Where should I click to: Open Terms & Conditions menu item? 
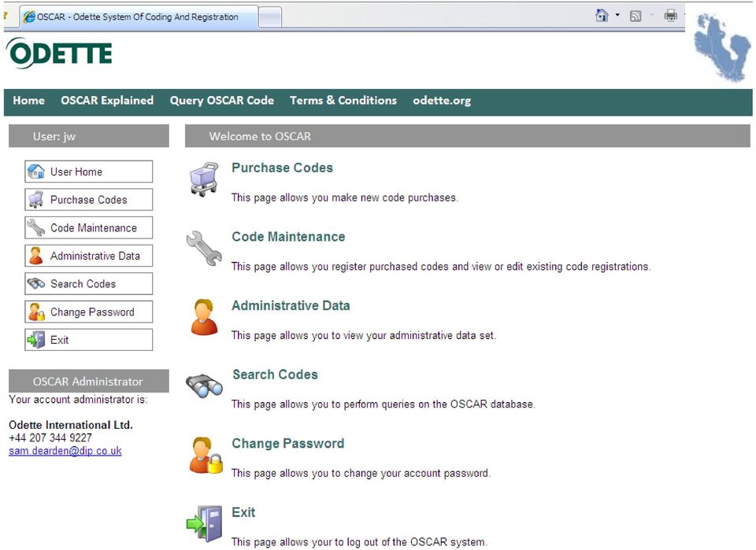point(343,100)
